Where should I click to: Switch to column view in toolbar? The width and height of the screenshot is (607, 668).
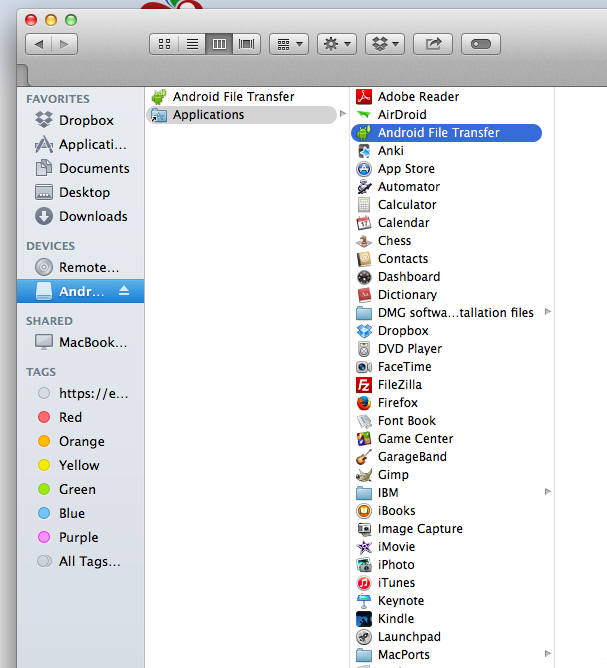coord(219,44)
